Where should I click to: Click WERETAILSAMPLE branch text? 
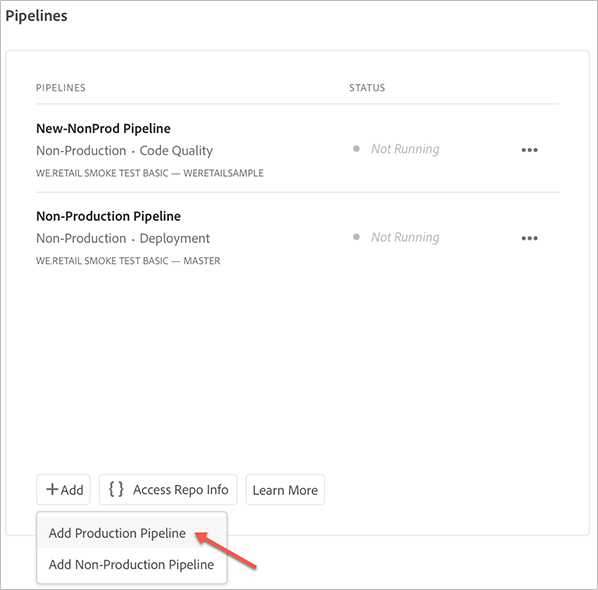223,173
